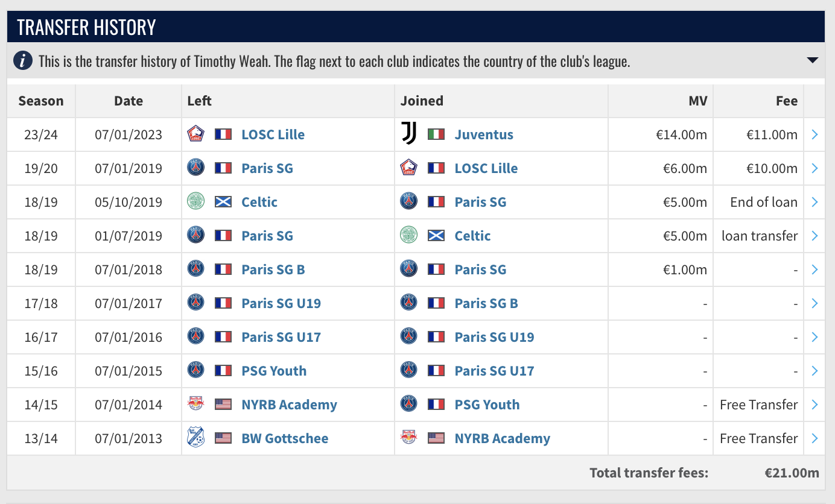Collapse the transfer history info banner arrow
This screenshot has width=835, height=504.
click(812, 60)
